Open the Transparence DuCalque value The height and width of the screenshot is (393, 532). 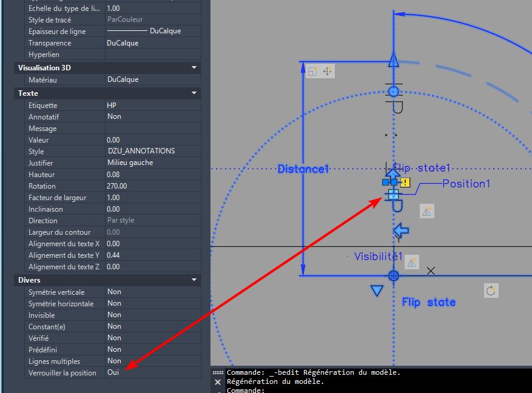coord(153,43)
